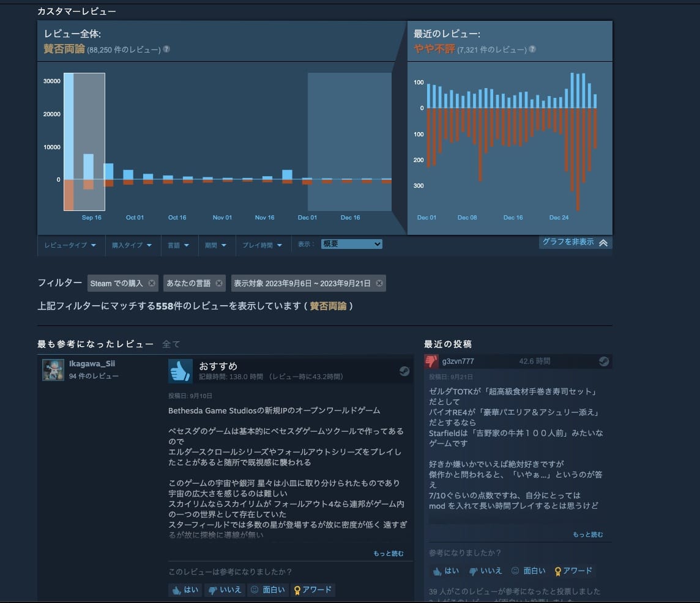The height and width of the screenshot is (603, 700).
Task: Click '94 件のレビュー' under Ikagawa_Sii
Action: pyautogui.click(x=94, y=376)
